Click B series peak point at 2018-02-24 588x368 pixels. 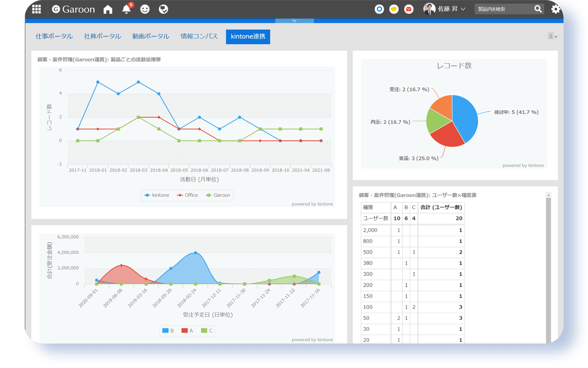196,253
